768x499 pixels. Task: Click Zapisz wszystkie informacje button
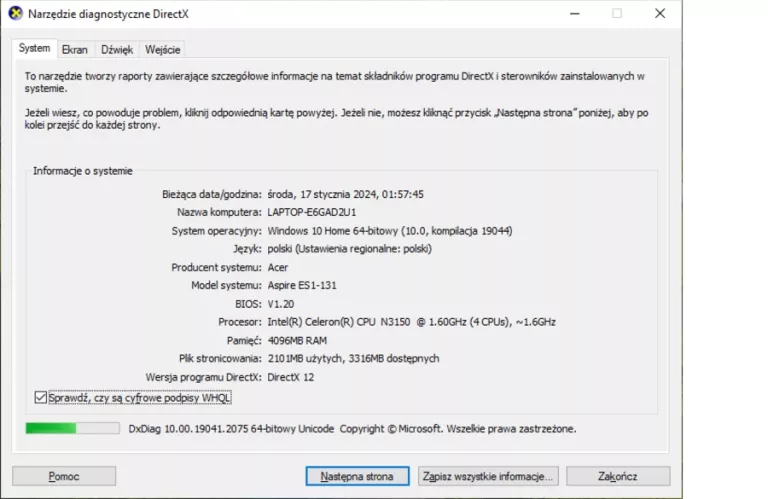pyautogui.click(x=488, y=476)
